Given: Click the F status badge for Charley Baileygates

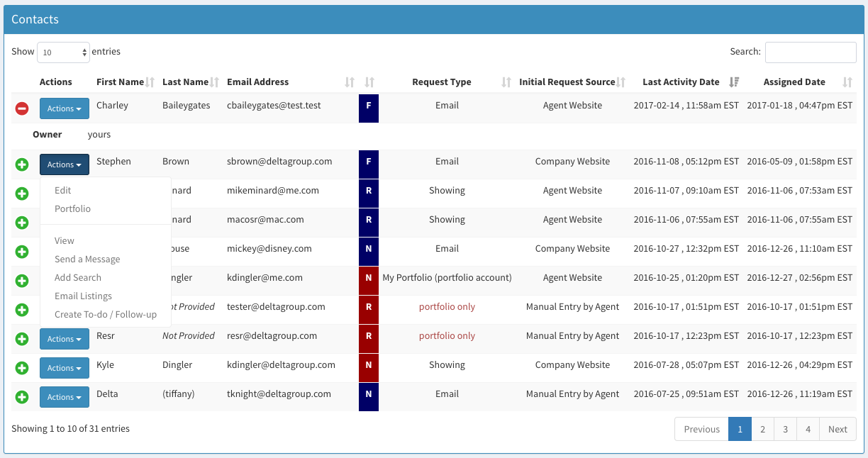Looking at the screenshot, I should [368, 108].
